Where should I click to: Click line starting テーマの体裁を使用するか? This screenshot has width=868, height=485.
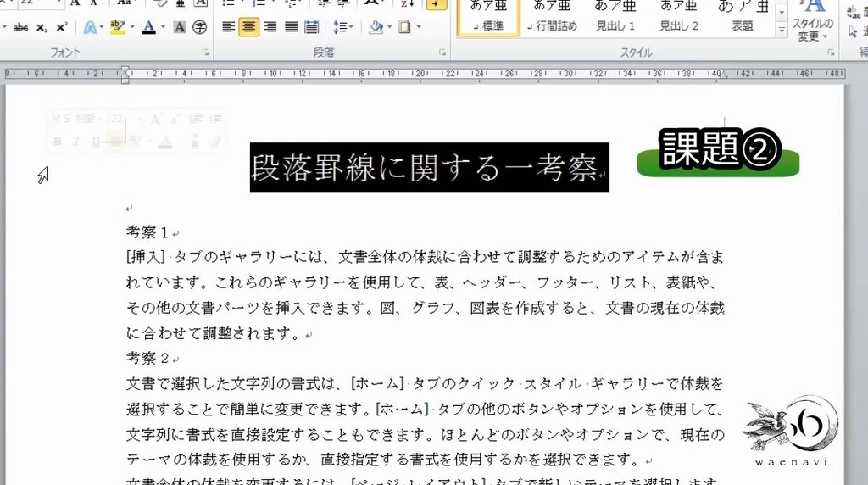coord(384,460)
